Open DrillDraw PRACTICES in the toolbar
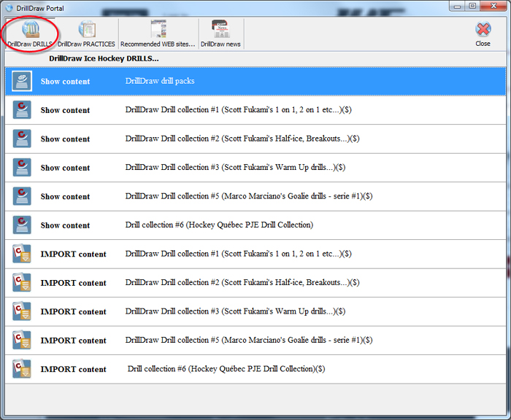 click(x=87, y=33)
